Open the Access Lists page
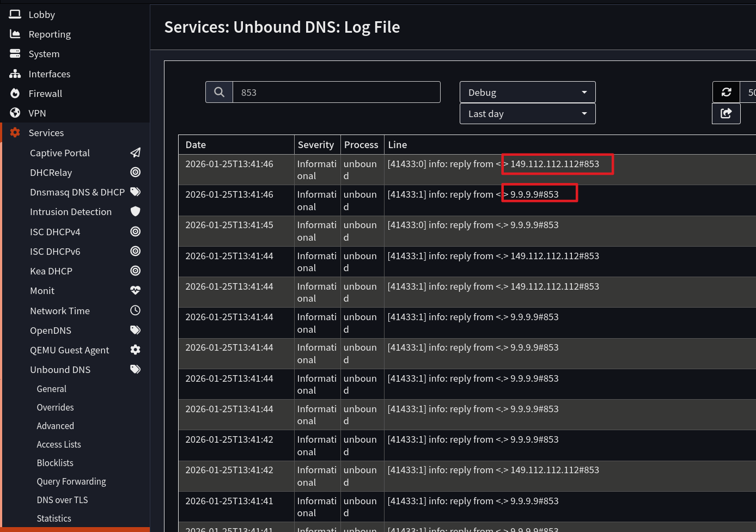Image resolution: width=756 pixels, height=532 pixels. pyautogui.click(x=58, y=444)
